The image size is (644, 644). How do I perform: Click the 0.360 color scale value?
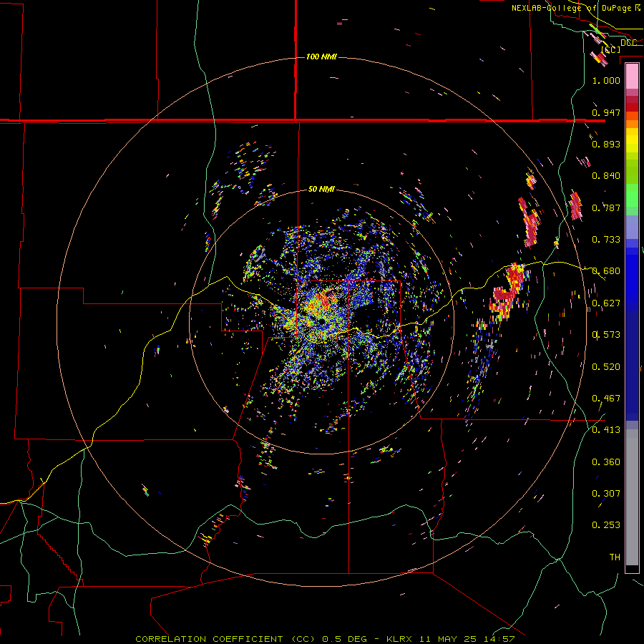[x=606, y=462]
